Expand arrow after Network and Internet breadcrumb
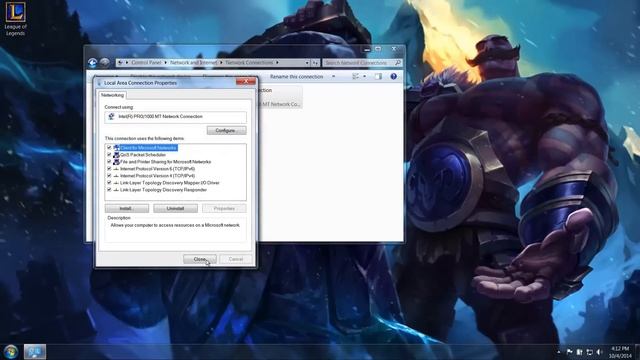640x360 pixels. (x=221, y=62)
